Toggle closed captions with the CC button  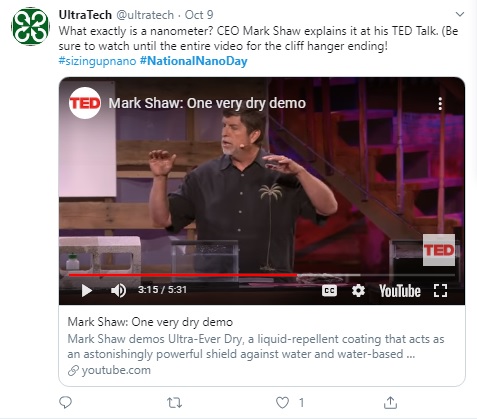click(x=329, y=291)
